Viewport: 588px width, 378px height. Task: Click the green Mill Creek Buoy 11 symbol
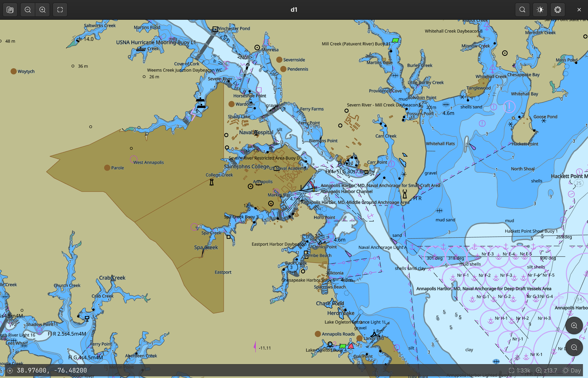(x=395, y=40)
